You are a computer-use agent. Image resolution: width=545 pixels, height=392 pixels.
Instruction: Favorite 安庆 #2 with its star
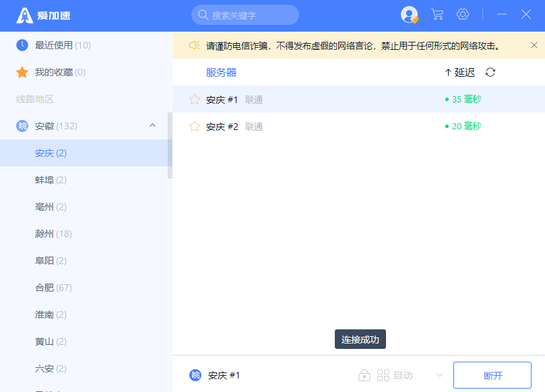195,126
